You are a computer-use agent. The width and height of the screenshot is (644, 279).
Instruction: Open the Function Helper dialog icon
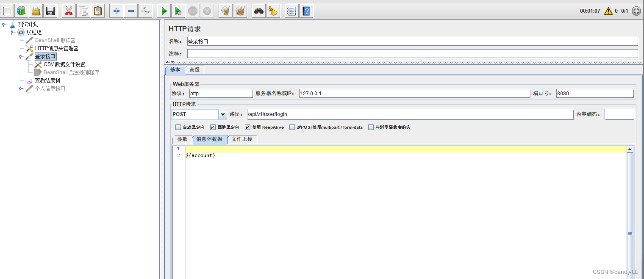click(291, 11)
